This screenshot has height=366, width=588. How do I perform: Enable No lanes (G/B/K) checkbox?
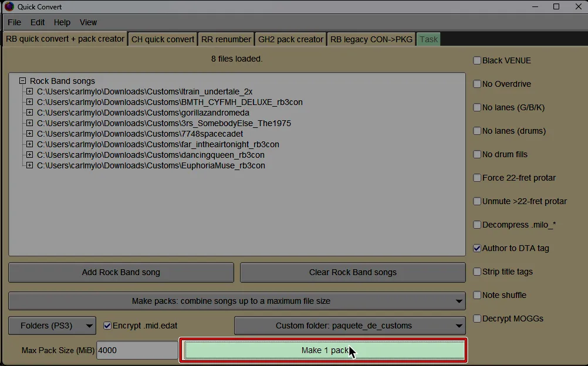pos(477,107)
